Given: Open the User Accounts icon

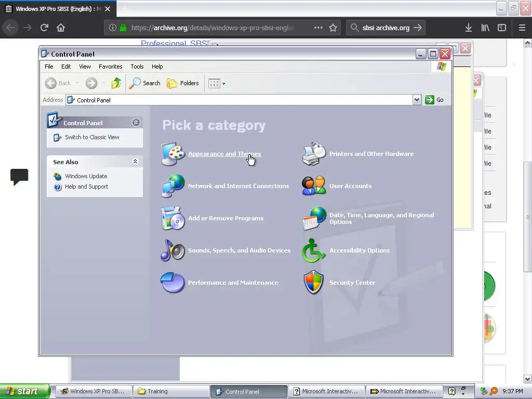Looking at the screenshot, I should [314, 185].
